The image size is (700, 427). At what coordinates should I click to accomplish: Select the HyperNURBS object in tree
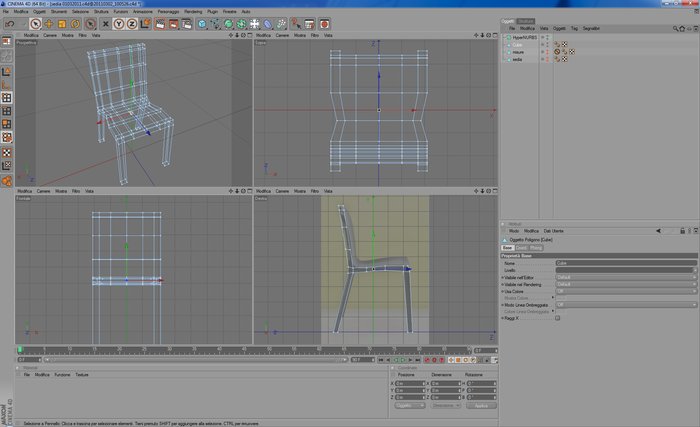click(x=525, y=38)
